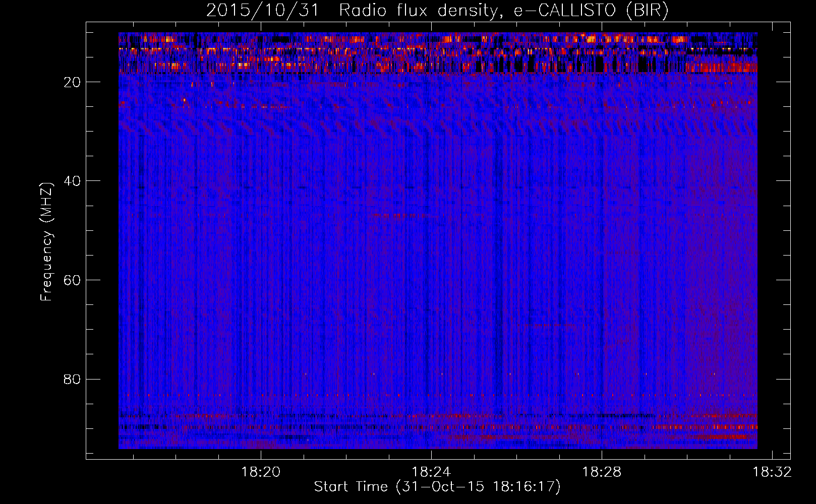
Task: Click the "Start Time" x-axis label
Action: point(351,487)
